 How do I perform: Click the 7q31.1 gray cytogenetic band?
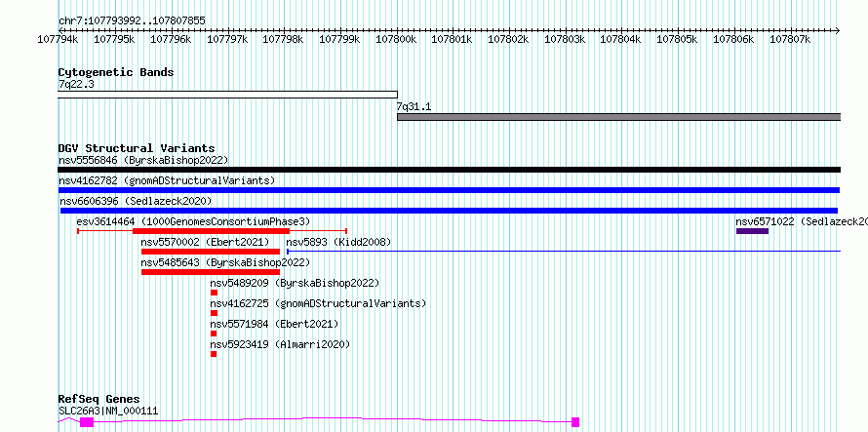click(619, 117)
